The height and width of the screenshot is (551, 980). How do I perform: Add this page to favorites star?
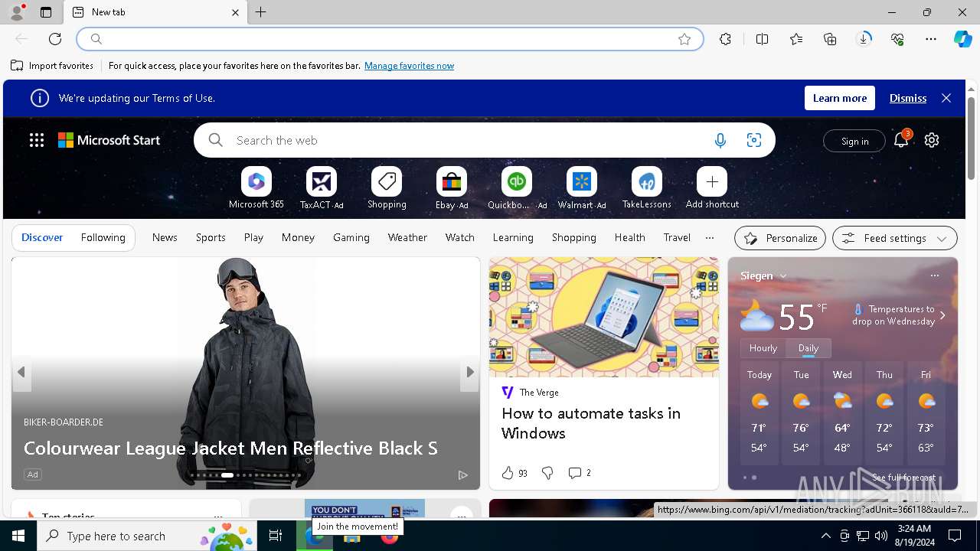(684, 39)
